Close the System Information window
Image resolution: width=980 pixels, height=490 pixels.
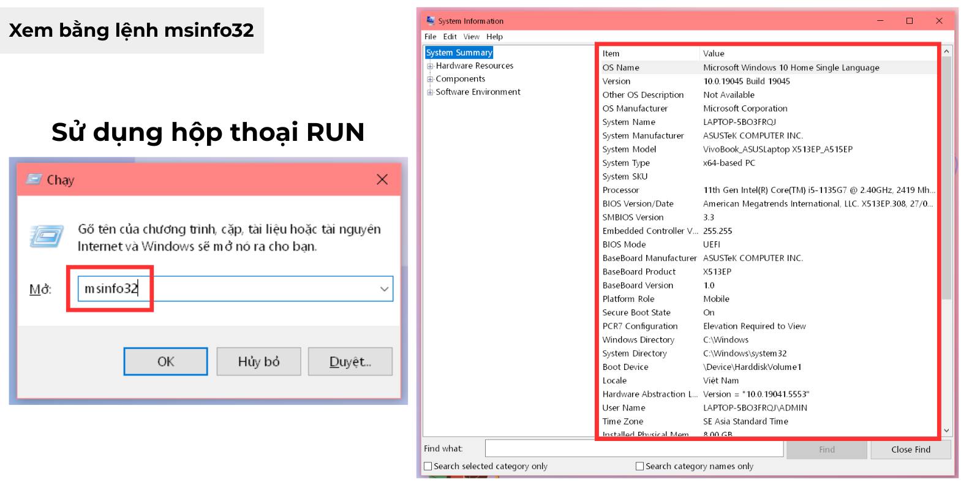click(x=939, y=21)
